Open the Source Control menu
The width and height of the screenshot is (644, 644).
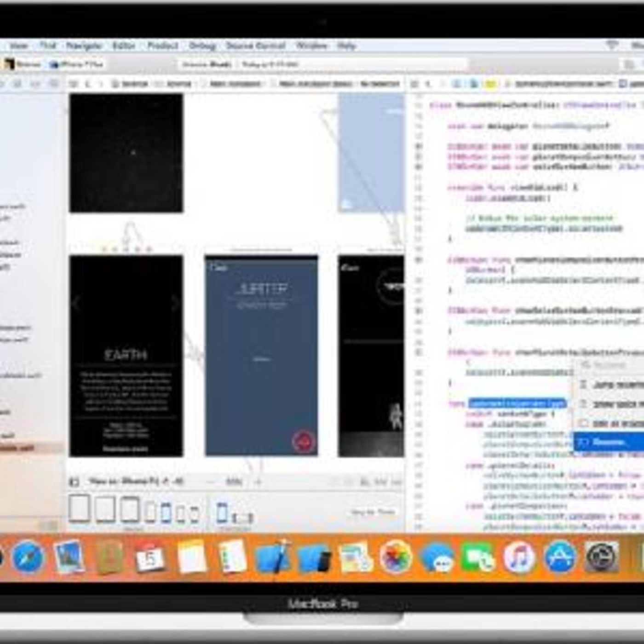(255, 46)
